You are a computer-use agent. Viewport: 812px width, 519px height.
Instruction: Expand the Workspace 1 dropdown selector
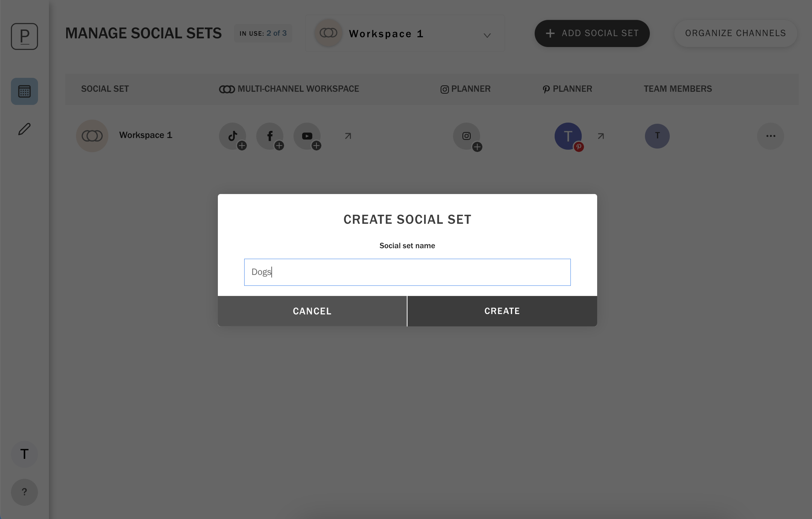[x=405, y=33]
